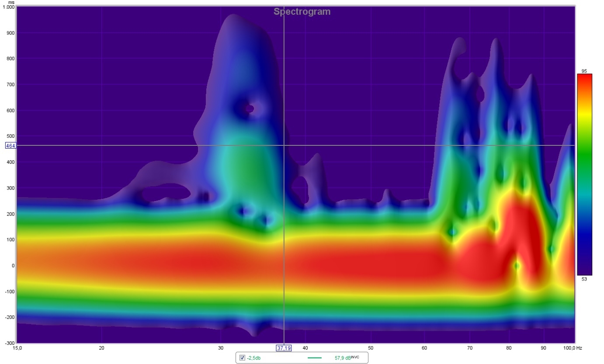The height and width of the screenshot is (364, 604).
Task: Click the 15,0 frequency axis start label
Action: tap(17, 348)
